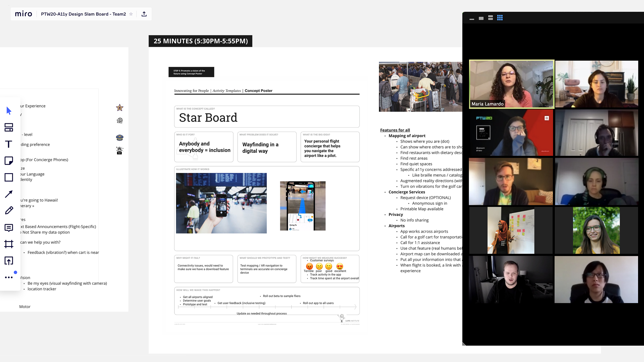Select 'Roll out app to all users'
644x362 pixels.
318,303
